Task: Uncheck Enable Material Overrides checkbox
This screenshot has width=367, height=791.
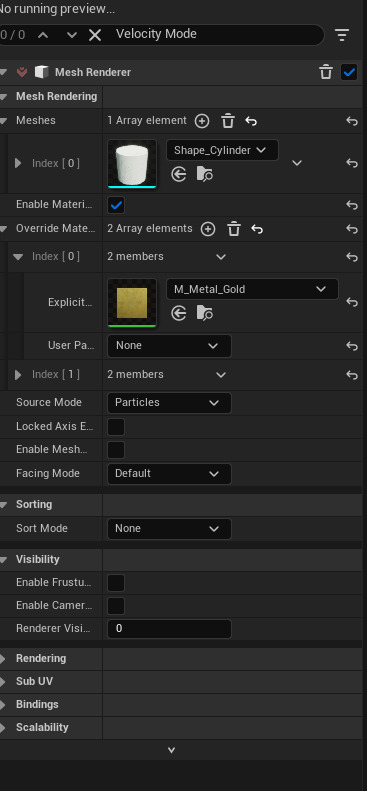Action: point(116,205)
